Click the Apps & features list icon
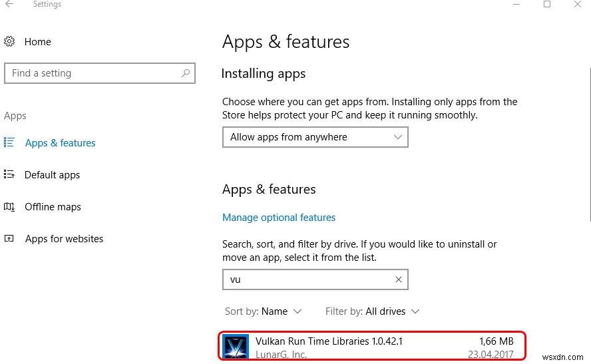This screenshot has width=591, height=364. tap(9, 142)
